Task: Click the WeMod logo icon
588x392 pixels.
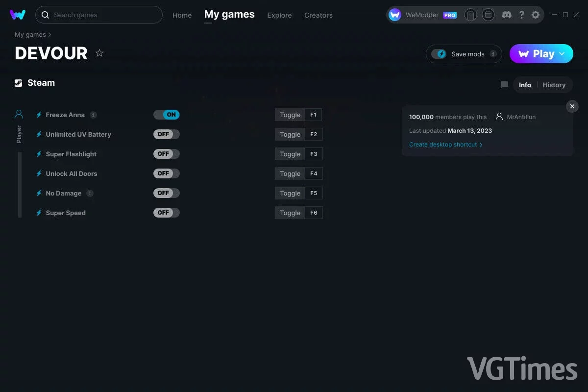Action: 18,15
